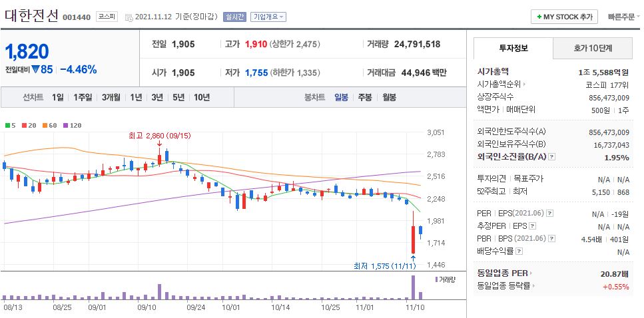Open the 동일업종 등락률 link
Image resolution: width=644 pixels, height=318 pixels.
click(506, 286)
